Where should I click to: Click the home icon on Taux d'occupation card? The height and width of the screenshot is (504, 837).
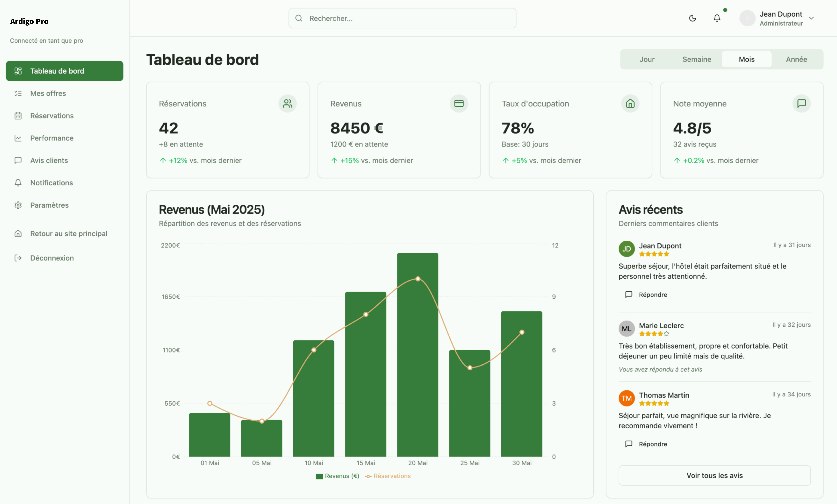(630, 103)
